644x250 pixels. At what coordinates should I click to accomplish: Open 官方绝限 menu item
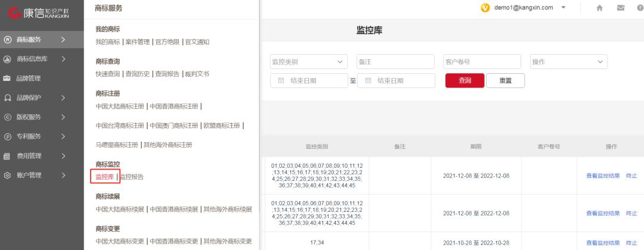click(x=167, y=42)
